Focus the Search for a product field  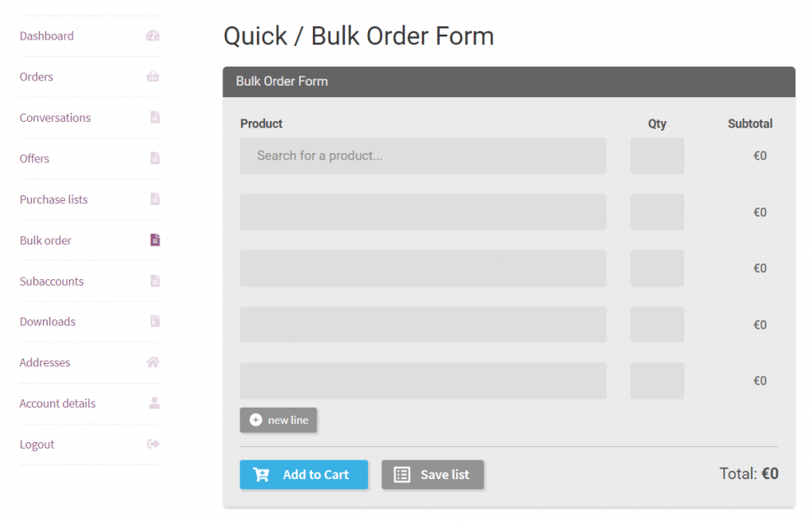tap(423, 156)
